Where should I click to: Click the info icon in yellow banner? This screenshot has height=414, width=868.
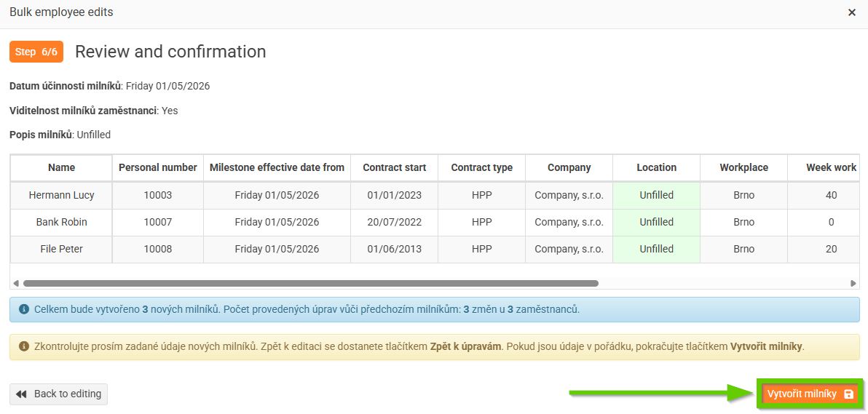(24, 346)
